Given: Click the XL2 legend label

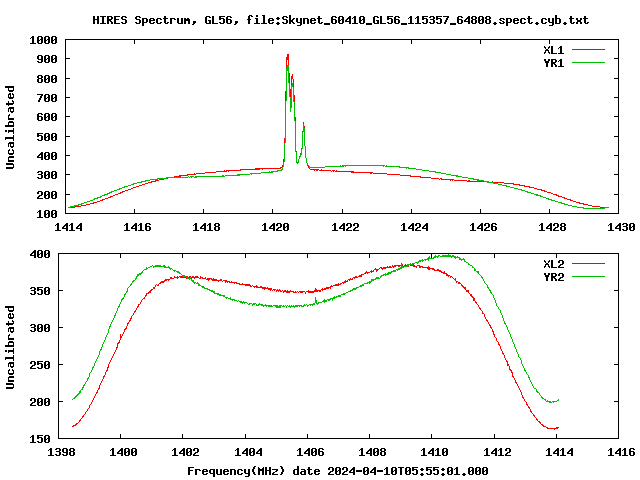Looking at the screenshot, I should 553,264.
